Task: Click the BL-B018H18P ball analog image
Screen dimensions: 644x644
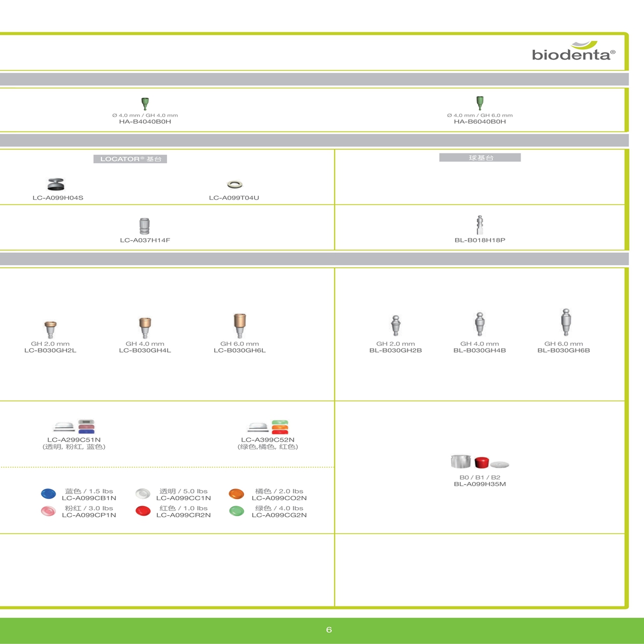Action: [x=480, y=225]
